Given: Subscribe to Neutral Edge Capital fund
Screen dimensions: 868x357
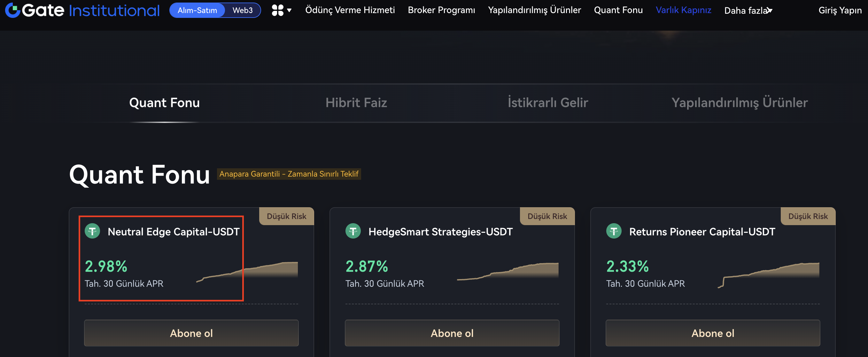Looking at the screenshot, I should [191, 333].
